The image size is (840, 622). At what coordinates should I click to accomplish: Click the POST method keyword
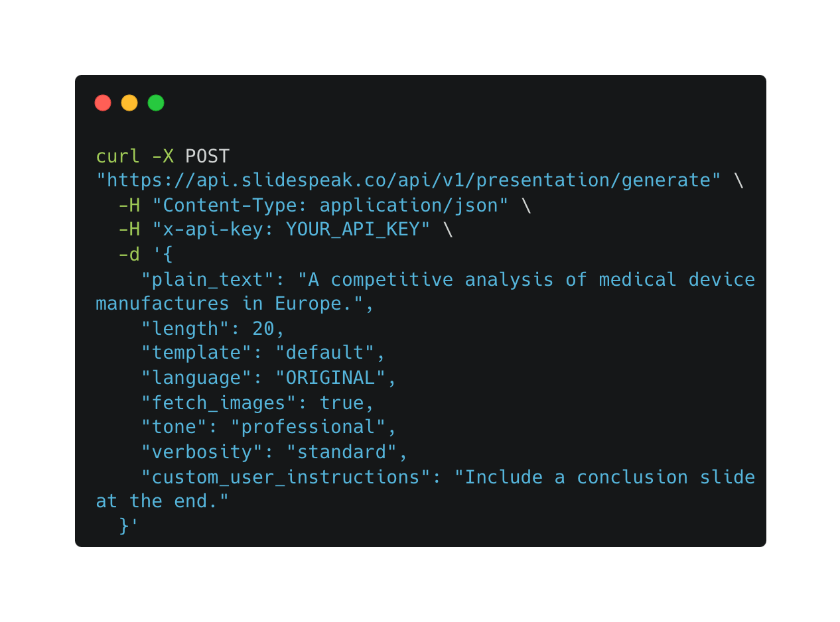click(x=207, y=156)
